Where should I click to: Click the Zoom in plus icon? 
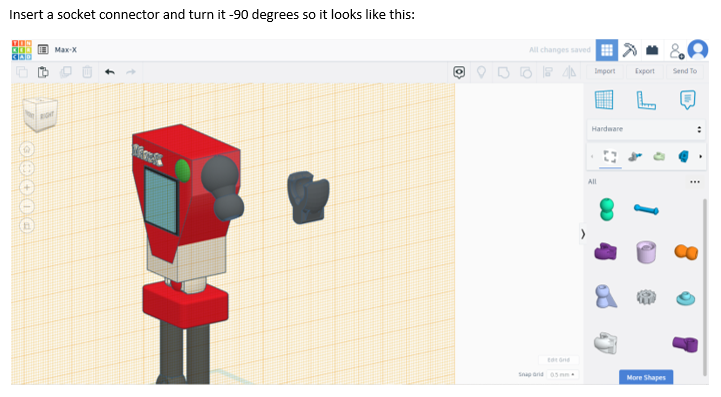[27, 188]
